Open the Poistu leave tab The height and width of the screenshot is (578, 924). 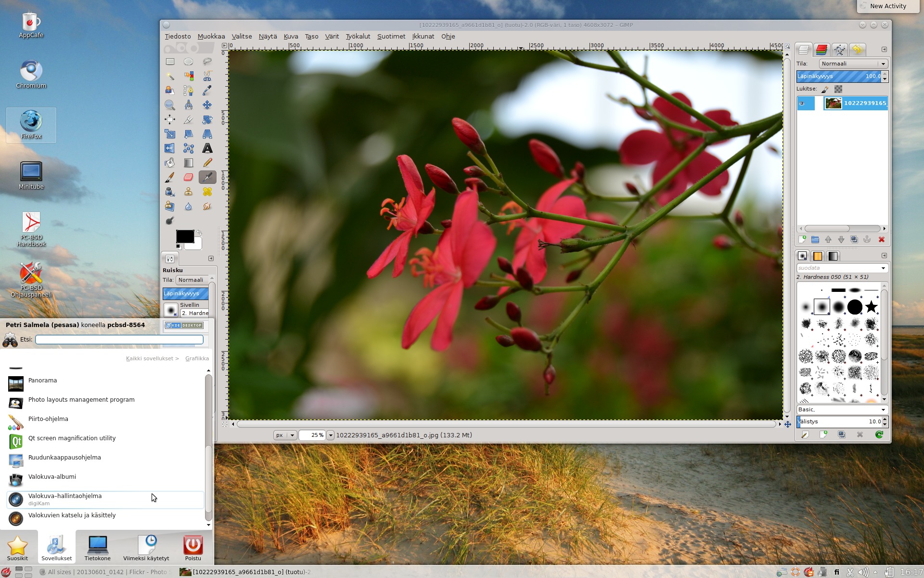193,547
